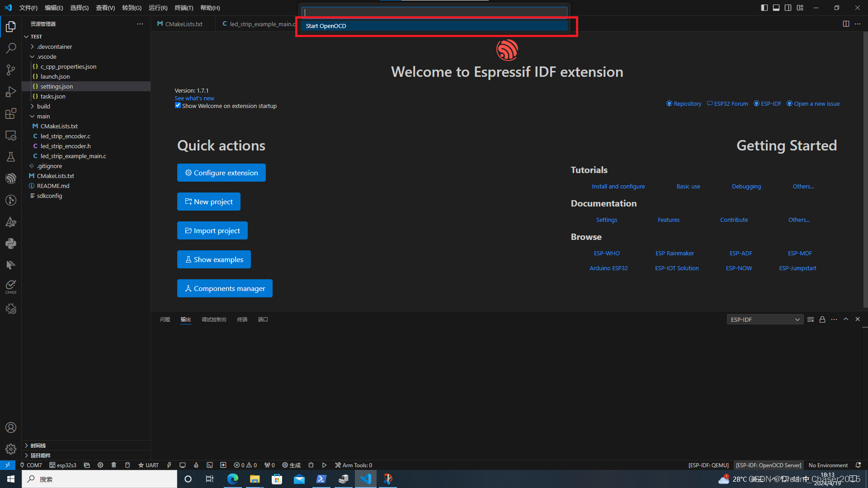Open the 终端(T) menu
868x488 pixels.
click(x=184, y=8)
